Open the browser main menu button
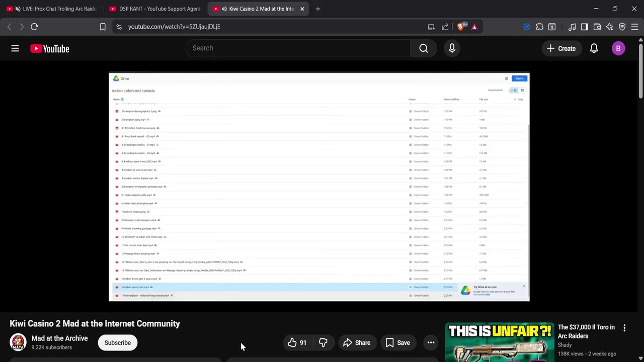644x362 pixels. [x=635, y=27]
